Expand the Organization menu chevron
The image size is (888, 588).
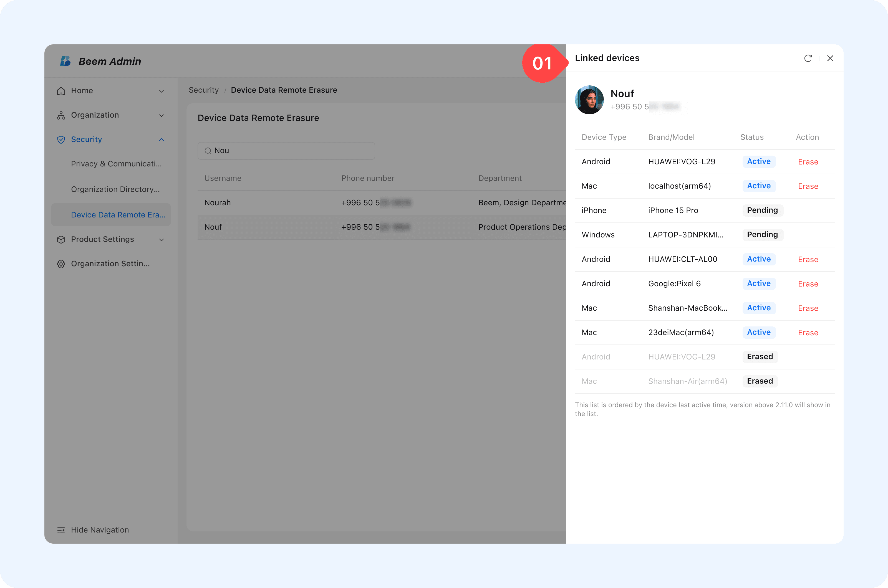coord(161,115)
